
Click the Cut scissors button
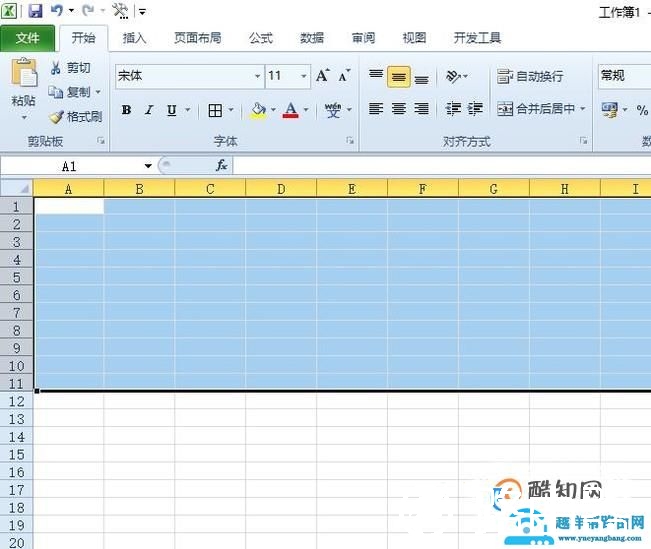point(70,68)
